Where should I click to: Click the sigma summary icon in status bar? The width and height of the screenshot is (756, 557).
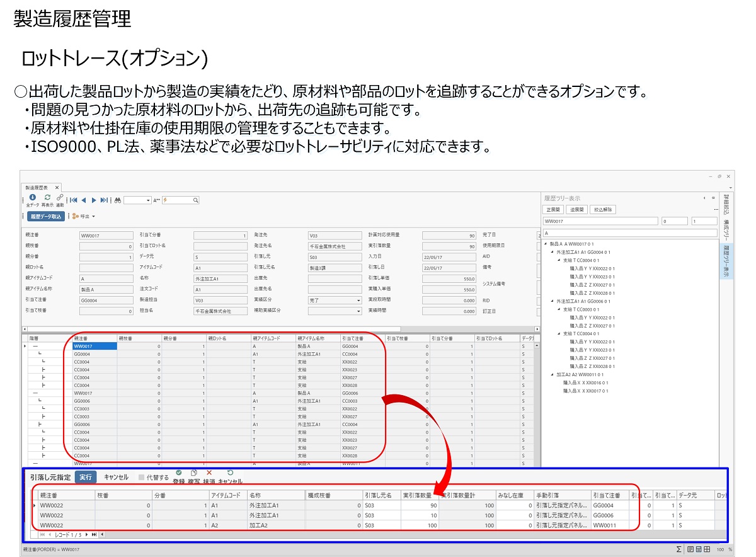point(679,549)
